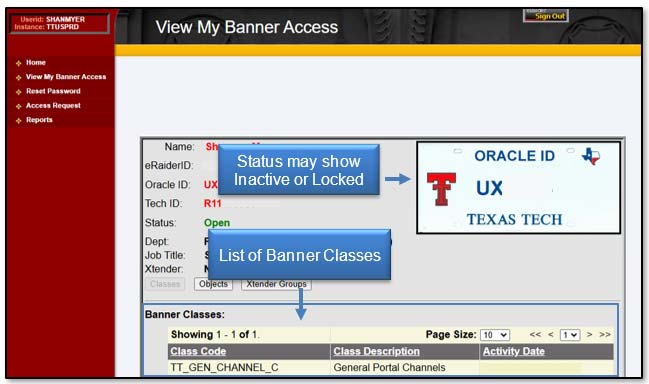
Task: Click the Texas state flag icon
Action: [591, 156]
